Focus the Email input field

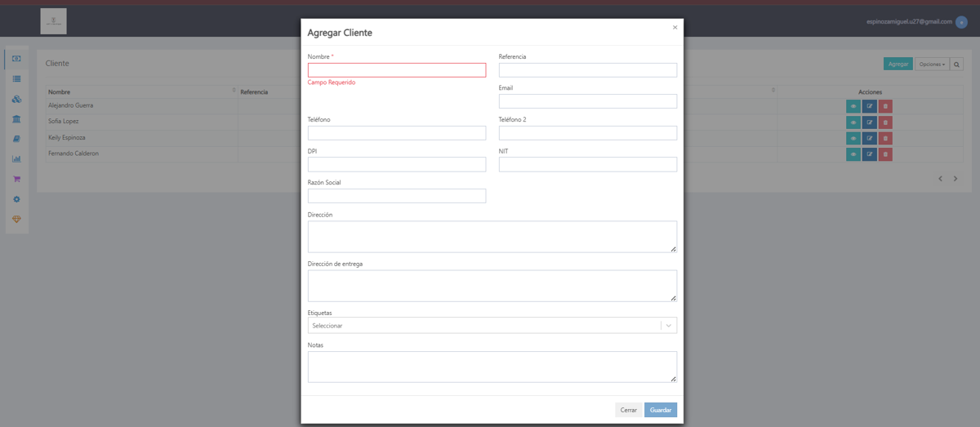click(x=588, y=101)
